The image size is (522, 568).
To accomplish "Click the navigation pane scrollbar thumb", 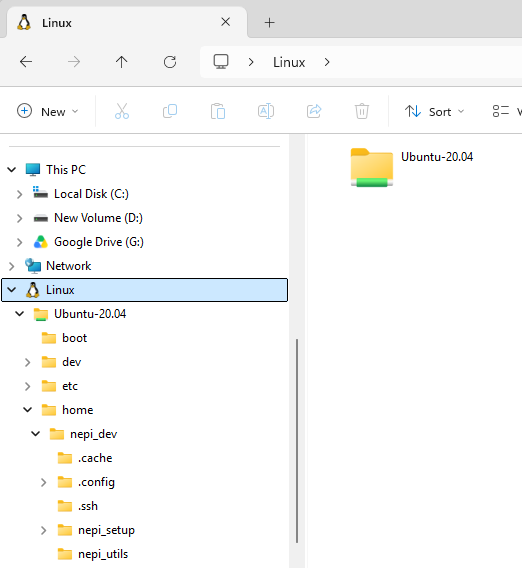I will pos(297,441).
